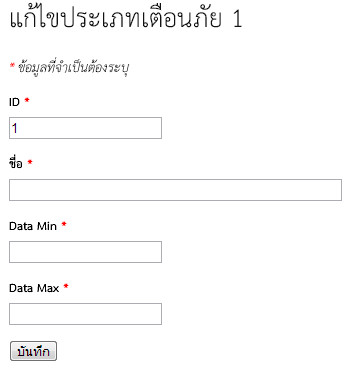Click the ID field label

coord(14,102)
